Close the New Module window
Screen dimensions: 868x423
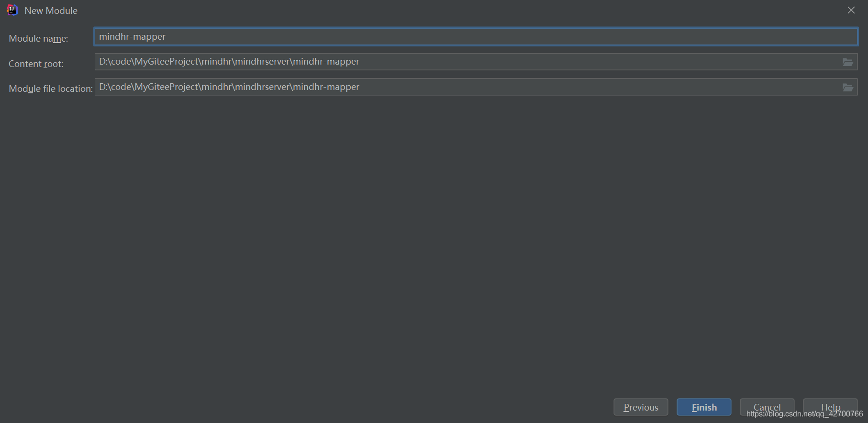click(x=851, y=10)
